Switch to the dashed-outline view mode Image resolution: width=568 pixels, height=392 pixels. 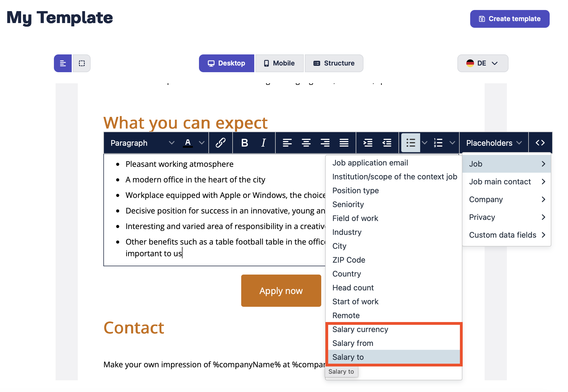coord(82,63)
